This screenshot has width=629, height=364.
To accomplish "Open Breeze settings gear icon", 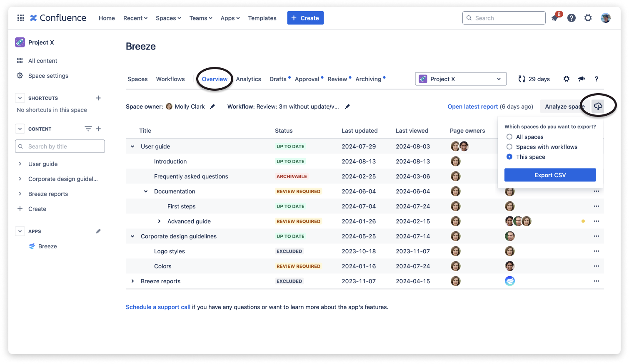I will (567, 79).
